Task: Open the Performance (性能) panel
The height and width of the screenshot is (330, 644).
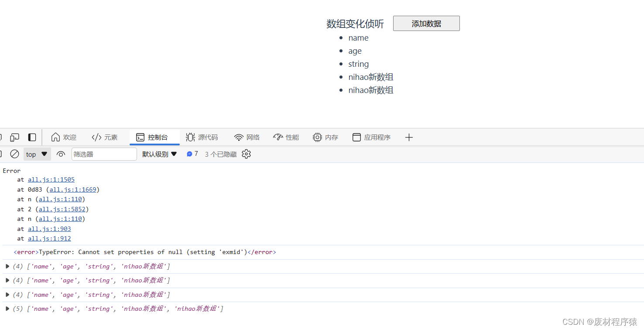Action: pyautogui.click(x=286, y=137)
